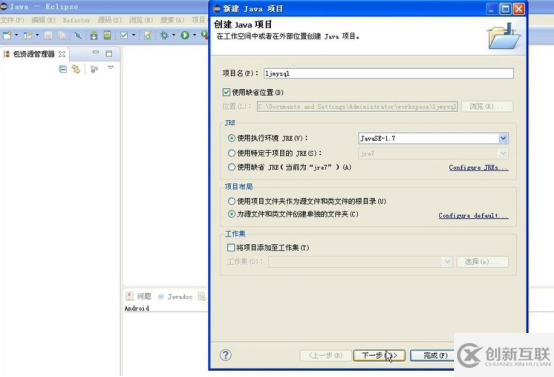Screen dimensions: 554x377
Task: Click the Configure default... link
Action: (x=474, y=215)
